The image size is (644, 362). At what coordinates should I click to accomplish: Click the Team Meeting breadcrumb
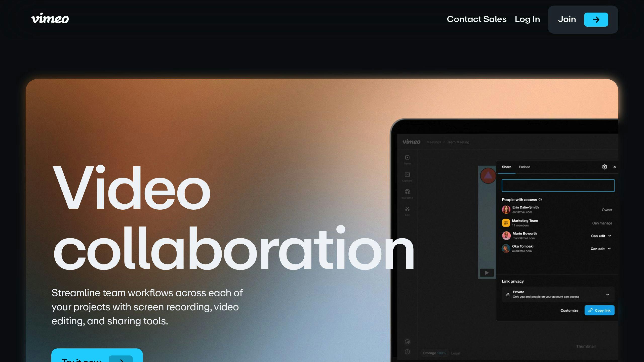click(458, 142)
